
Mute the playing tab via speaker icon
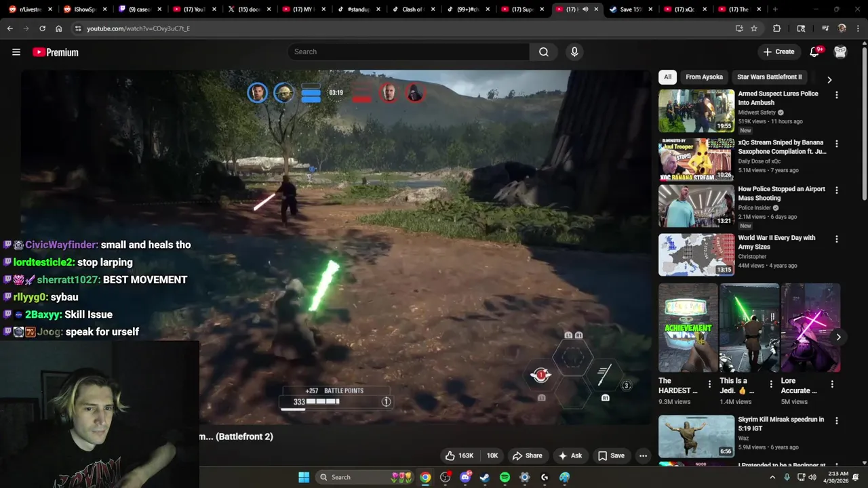585,9
